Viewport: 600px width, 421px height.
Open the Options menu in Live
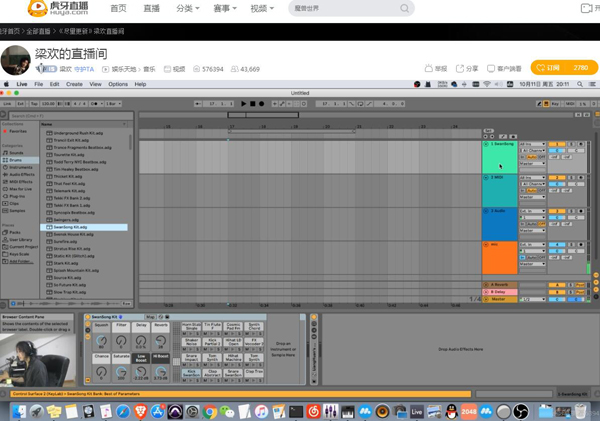click(118, 84)
